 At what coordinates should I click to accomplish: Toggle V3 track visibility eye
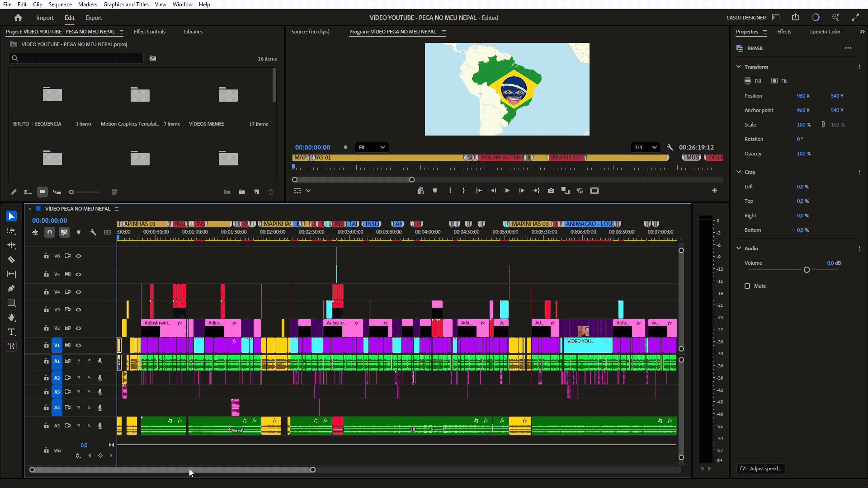78,310
